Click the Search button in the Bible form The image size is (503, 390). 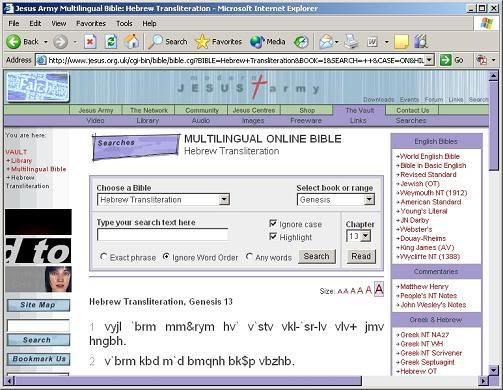[x=316, y=256]
